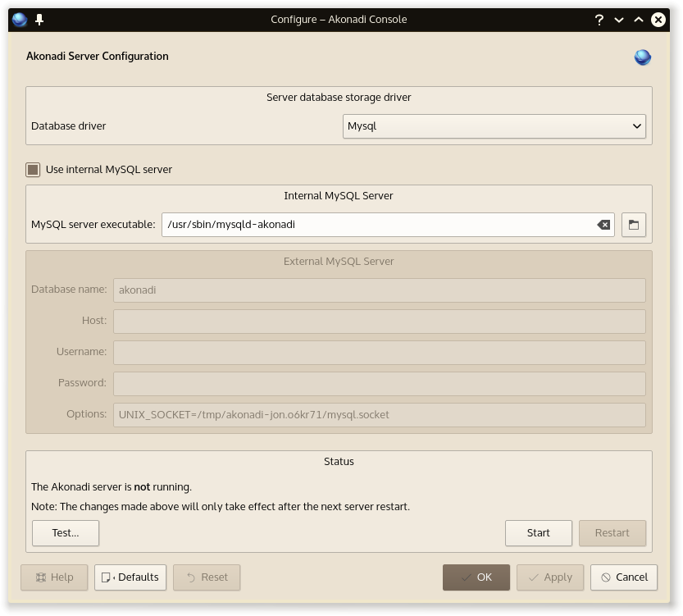The width and height of the screenshot is (683, 616).
Task: Click the pin window icon
Action: click(39, 20)
